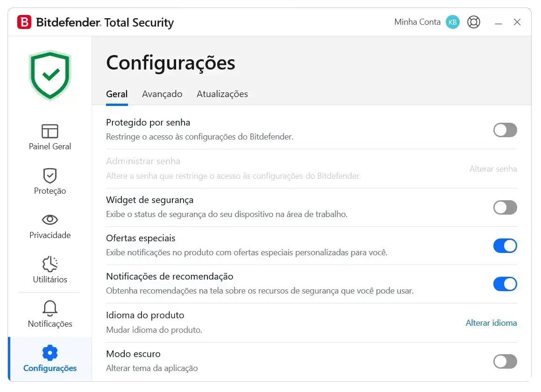Viewport: 541px width, 392px height.
Task: Turn off Notificações de recomendação switch
Action: 505,284
